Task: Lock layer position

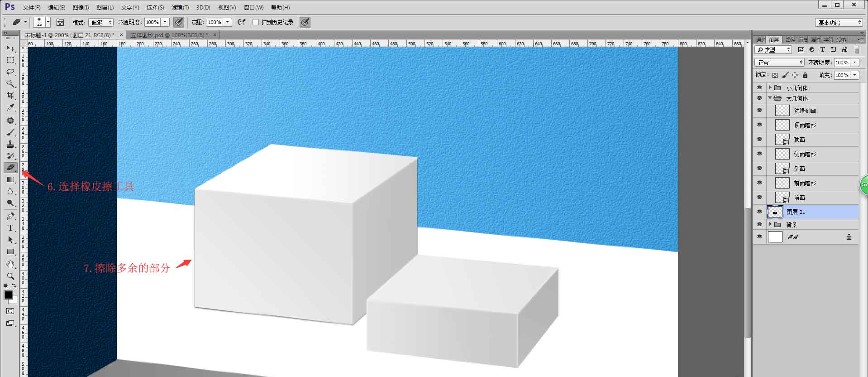Action: click(795, 75)
